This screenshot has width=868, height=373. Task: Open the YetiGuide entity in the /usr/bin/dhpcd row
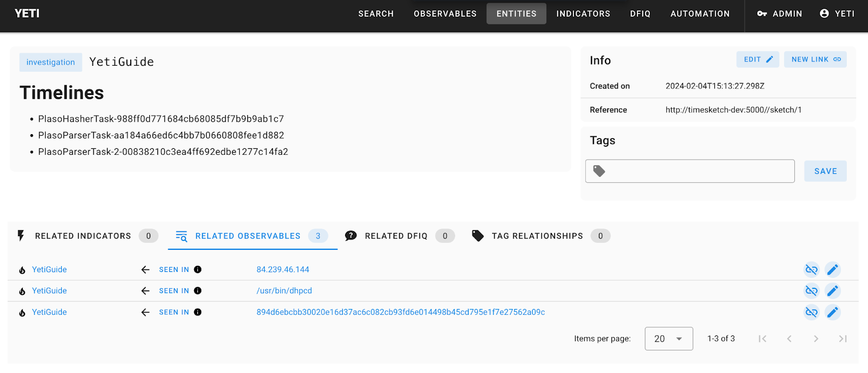click(x=49, y=291)
